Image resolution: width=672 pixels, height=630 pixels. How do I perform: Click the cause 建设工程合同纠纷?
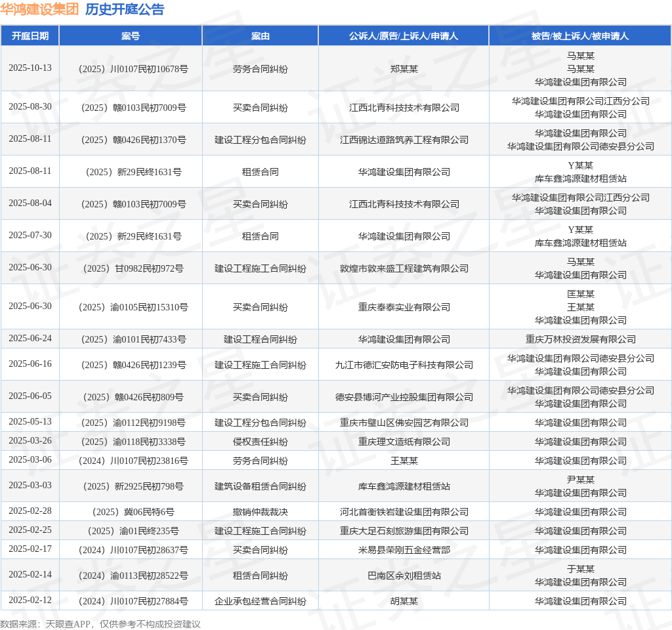pos(260,339)
